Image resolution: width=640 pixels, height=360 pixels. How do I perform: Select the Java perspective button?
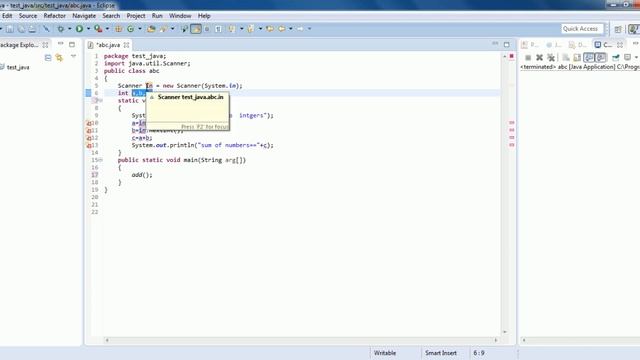[x=634, y=29]
